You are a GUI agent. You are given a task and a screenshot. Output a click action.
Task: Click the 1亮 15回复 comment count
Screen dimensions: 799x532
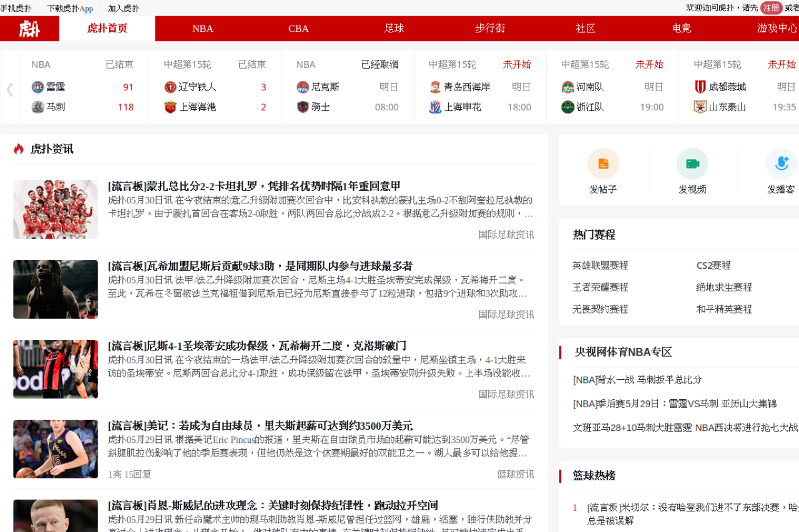click(130, 474)
